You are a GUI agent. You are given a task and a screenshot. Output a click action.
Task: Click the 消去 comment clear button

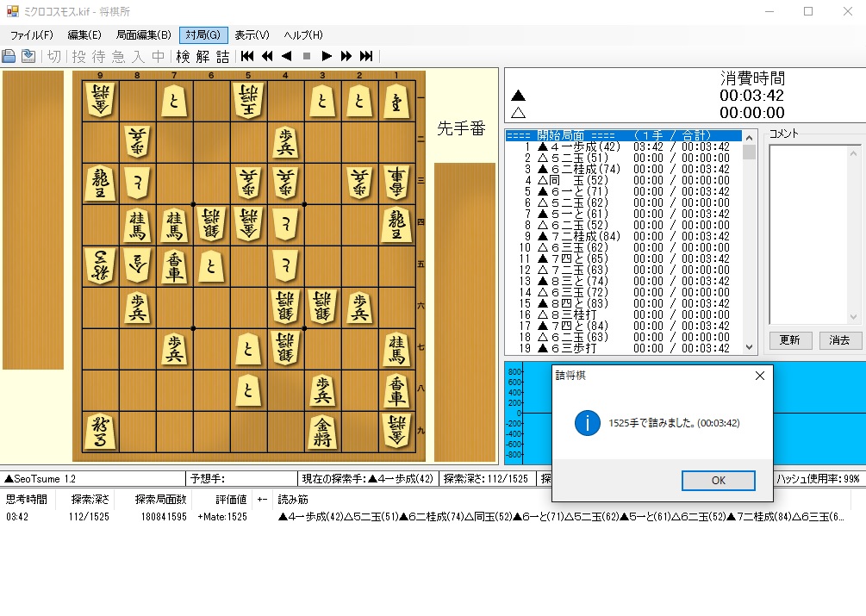click(x=840, y=340)
